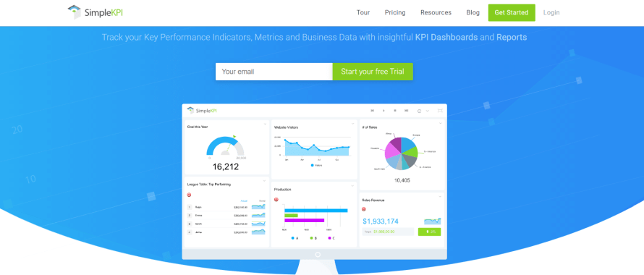The height and width of the screenshot is (275, 644).
Task: Click the sparkline in Sales Revenue widget
Action: (433, 221)
